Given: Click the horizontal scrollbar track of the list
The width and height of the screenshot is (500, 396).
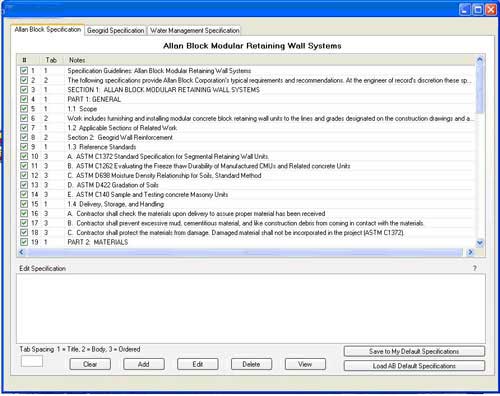Looking at the screenshot, I should pos(246,252).
